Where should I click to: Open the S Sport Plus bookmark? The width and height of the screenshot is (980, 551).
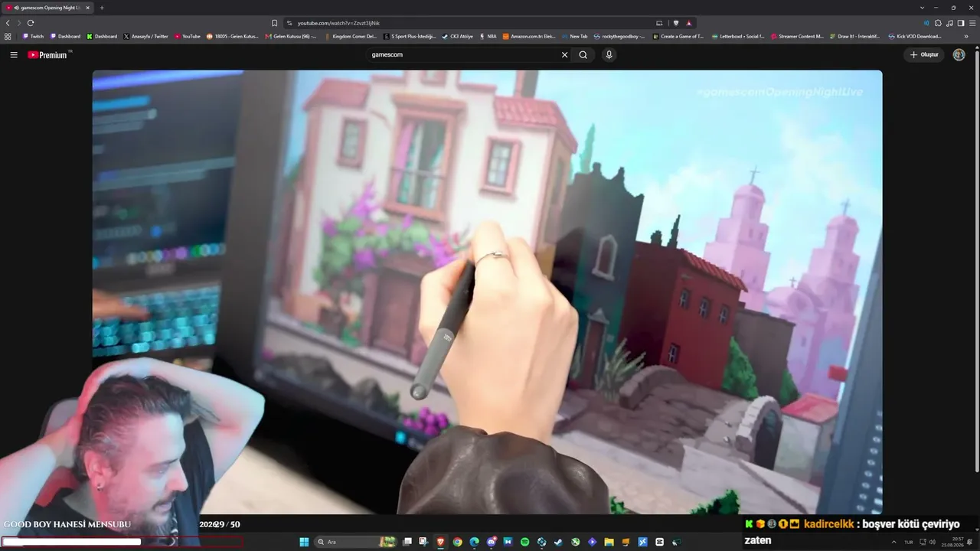(410, 36)
